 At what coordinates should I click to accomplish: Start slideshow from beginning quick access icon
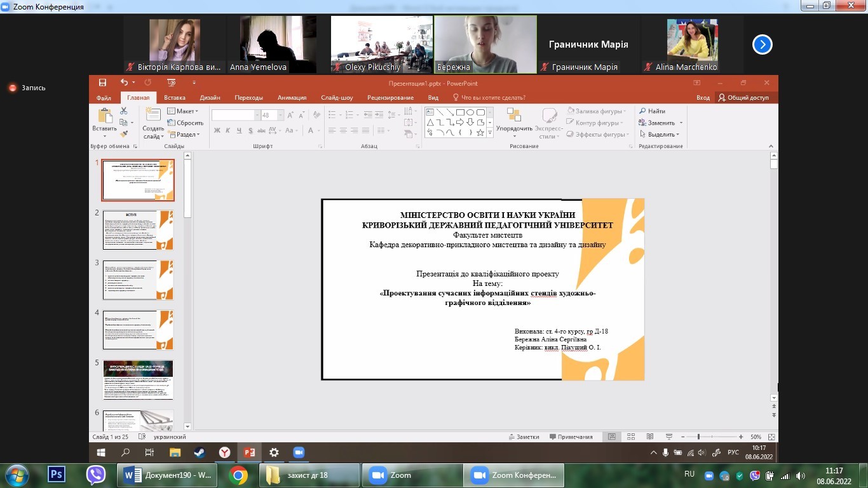point(171,83)
